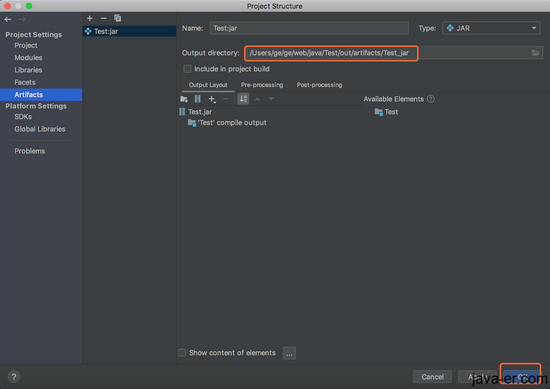Image resolution: width=550 pixels, height=389 pixels.
Task: Click the Cancel button
Action: point(432,377)
